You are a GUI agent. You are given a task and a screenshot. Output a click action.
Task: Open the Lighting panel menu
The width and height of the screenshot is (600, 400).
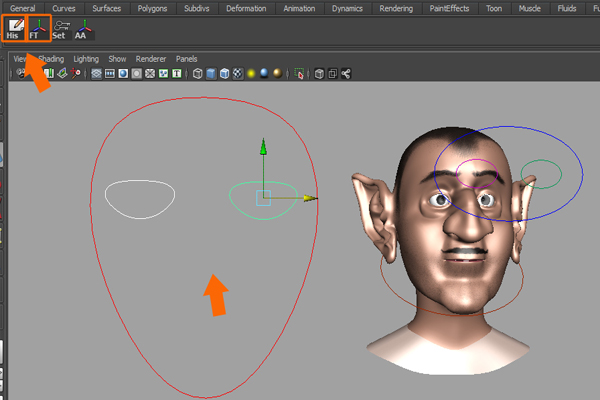click(86, 59)
